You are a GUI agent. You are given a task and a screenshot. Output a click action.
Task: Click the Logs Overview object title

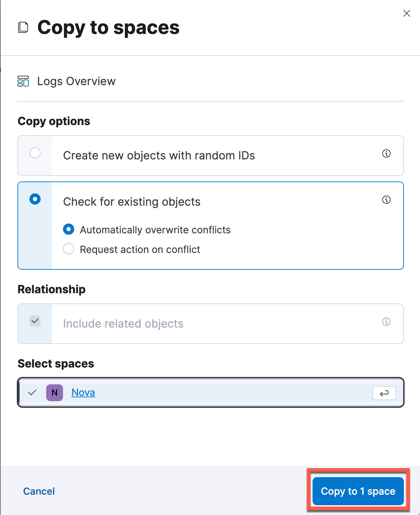tap(76, 81)
